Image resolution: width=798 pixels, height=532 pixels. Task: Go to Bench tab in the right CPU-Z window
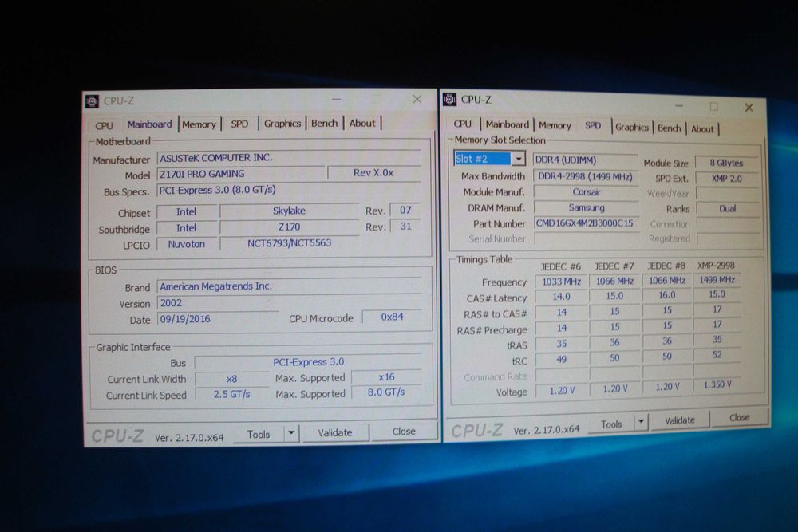(x=669, y=128)
